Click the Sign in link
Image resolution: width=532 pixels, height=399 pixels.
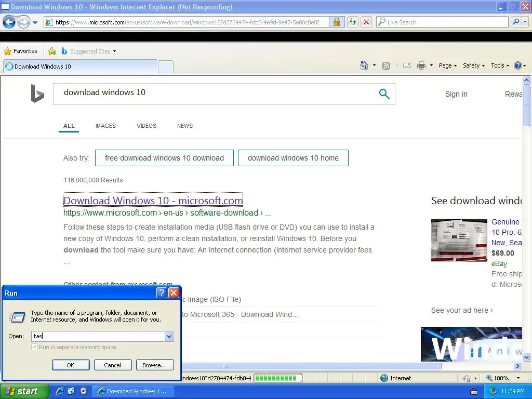[456, 95]
